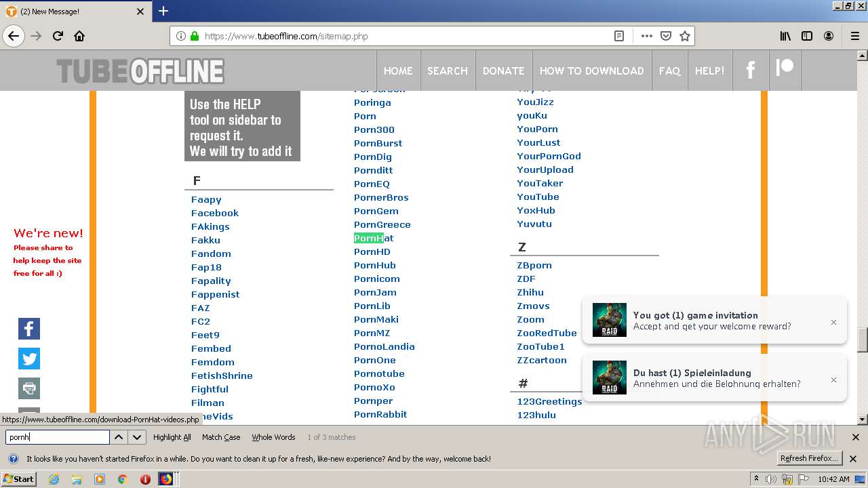Open the ZDF link
The height and width of the screenshot is (488, 868).
click(x=526, y=279)
